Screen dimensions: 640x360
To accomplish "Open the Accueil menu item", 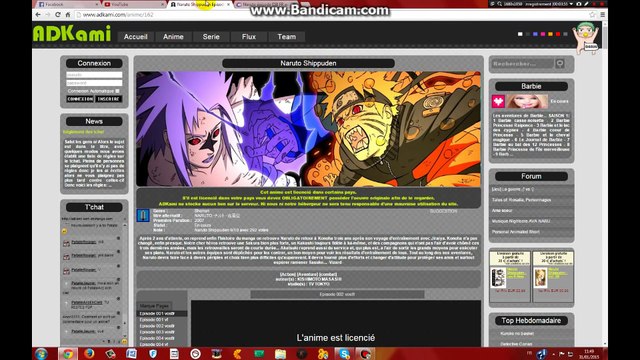I will pos(136,37).
